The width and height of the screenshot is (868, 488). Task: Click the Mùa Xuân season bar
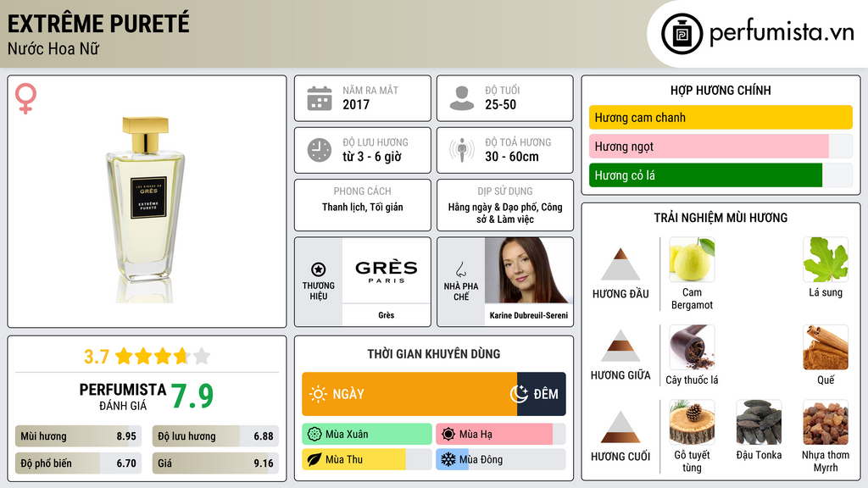pos(367,435)
